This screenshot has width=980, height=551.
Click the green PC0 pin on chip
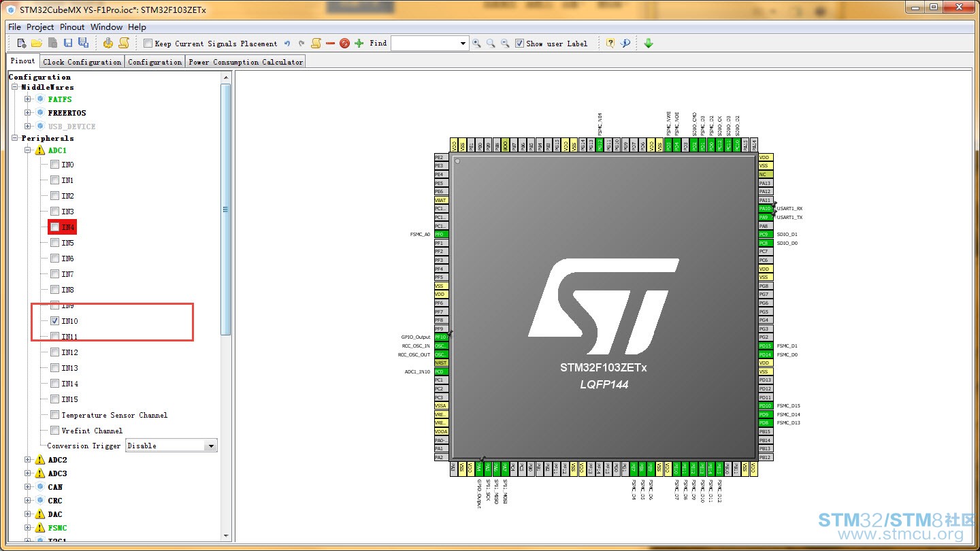point(441,371)
